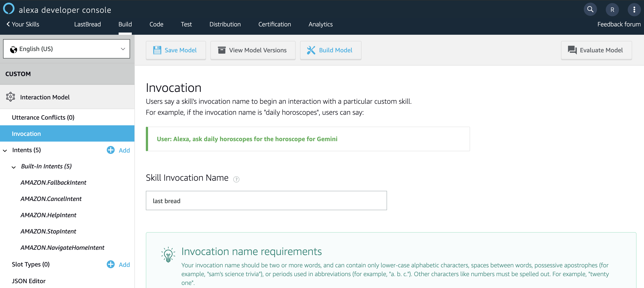The width and height of the screenshot is (644, 288).
Task: Open the JSON Editor
Action: [29, 281]
